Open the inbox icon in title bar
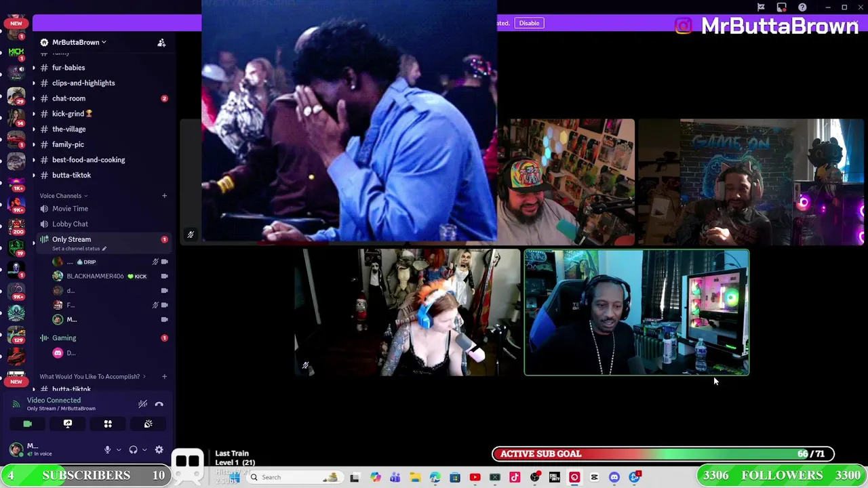Image resolution: width=868 pixels, height=488 pixels. pos(782,7)
